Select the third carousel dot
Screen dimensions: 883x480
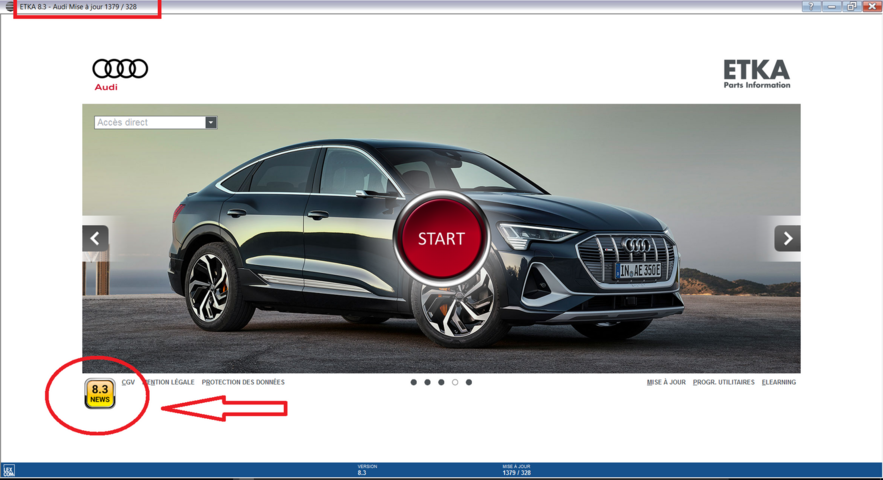click(442, 382)
